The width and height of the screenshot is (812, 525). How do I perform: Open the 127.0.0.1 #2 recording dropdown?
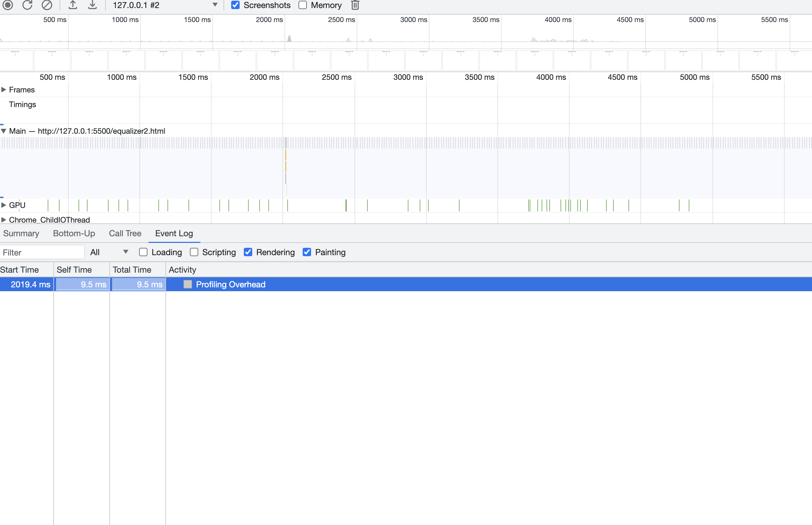(165, 5)
